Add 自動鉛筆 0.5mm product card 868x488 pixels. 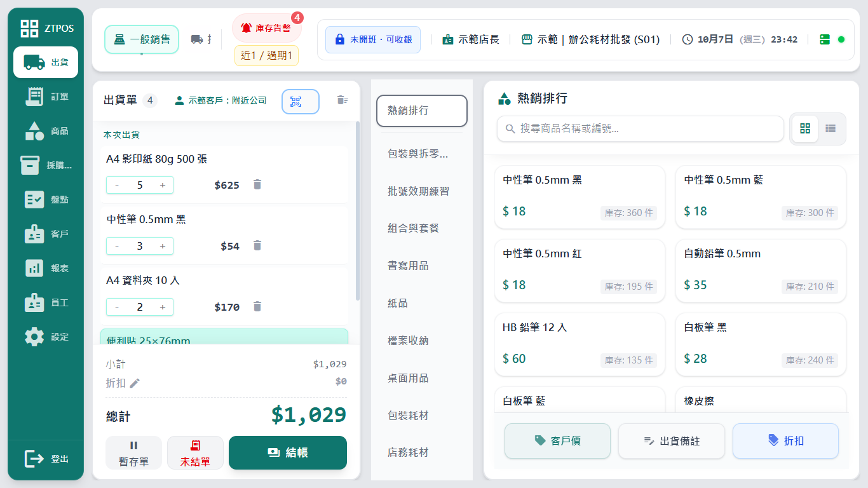(x=761, y=271)
